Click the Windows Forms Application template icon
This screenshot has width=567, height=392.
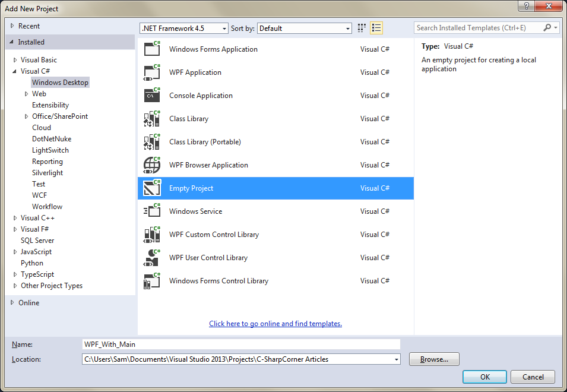[x=152, y=49]
